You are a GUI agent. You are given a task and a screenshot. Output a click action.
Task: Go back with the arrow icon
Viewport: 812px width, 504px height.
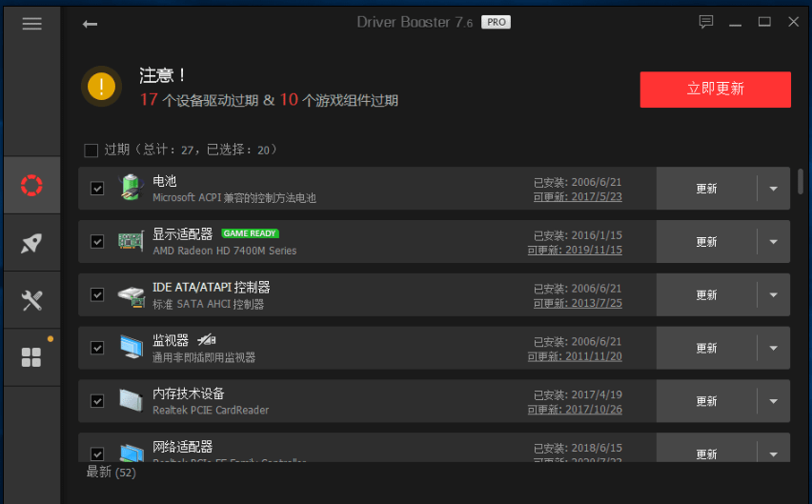90,24
